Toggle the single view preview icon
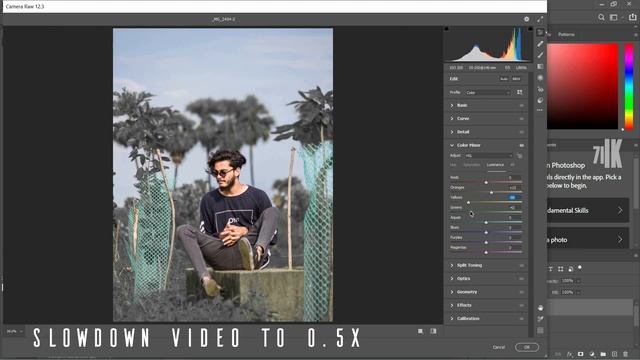The width and height of the screenshot is (640, 360). tap(420, 331)
